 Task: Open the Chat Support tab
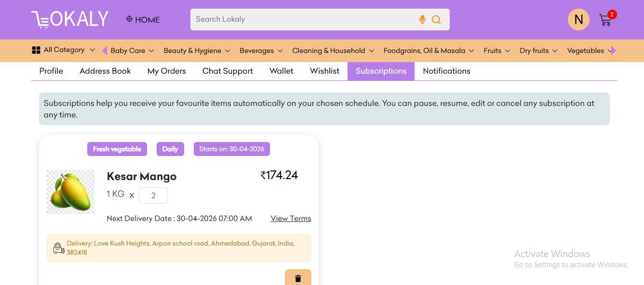tap(228, 71)
